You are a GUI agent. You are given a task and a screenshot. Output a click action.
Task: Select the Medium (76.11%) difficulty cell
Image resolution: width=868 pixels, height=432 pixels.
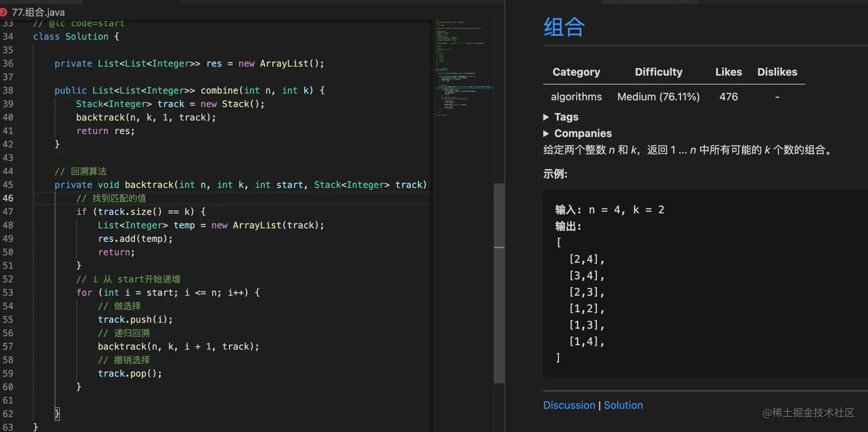point(658,97)
